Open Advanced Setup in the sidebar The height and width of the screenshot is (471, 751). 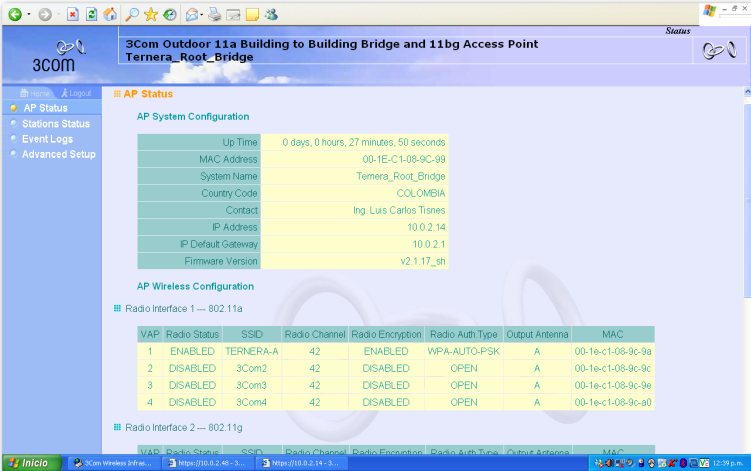point(58,155)
